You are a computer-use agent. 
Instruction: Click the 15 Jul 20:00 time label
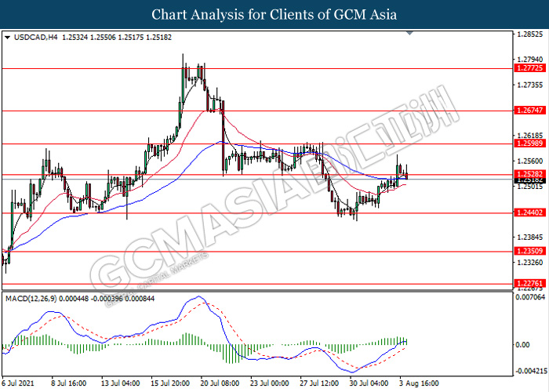click(x=170, y=383)
